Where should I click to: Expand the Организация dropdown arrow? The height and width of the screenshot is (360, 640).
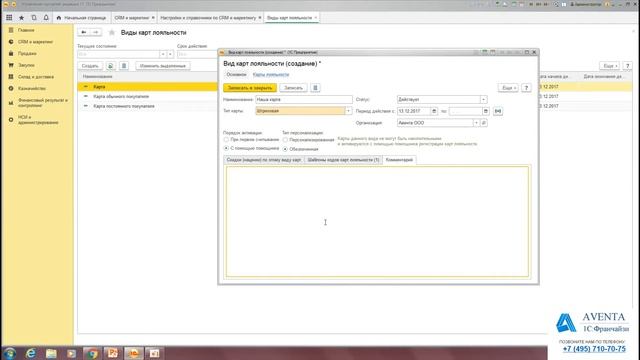[x=476, y=123]
